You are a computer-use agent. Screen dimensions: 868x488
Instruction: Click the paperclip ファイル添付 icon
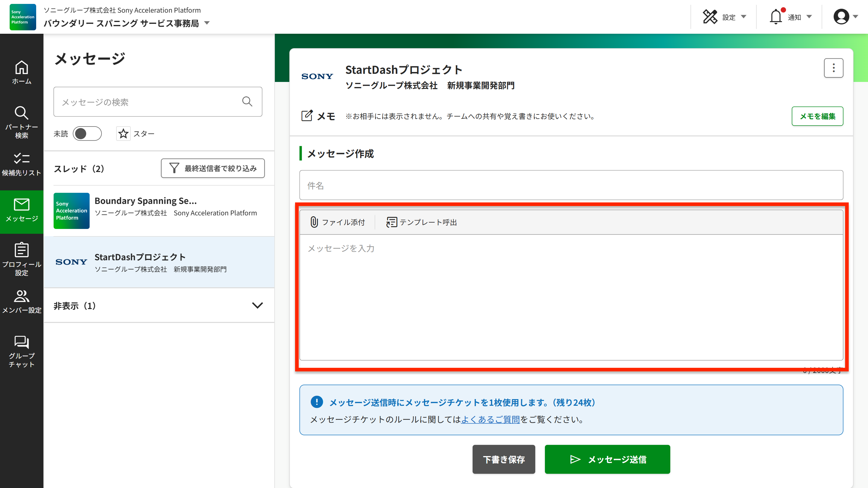(x=314, y=222)
